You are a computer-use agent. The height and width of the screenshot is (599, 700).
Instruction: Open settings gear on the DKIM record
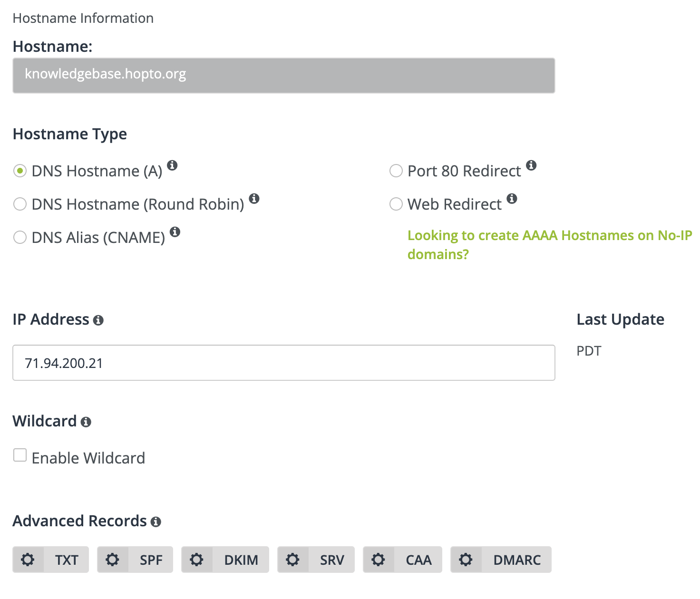click(x=197, y=560)
